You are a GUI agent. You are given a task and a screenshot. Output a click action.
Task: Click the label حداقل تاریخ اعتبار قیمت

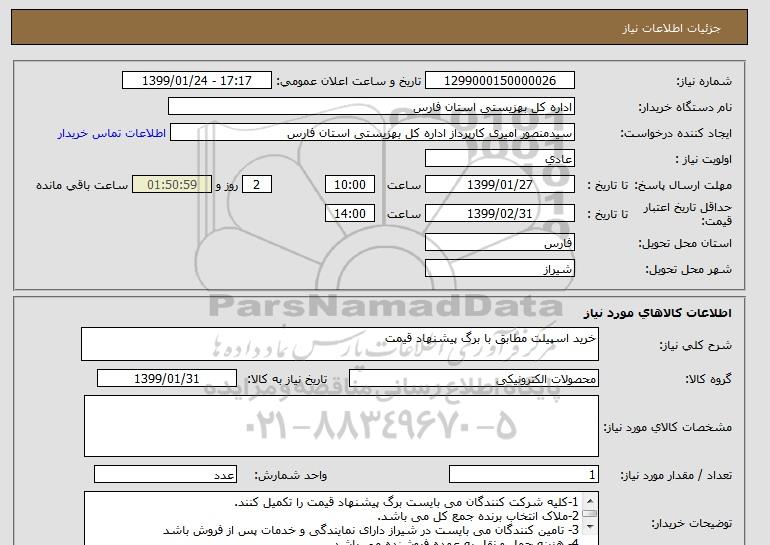point(688,214)
